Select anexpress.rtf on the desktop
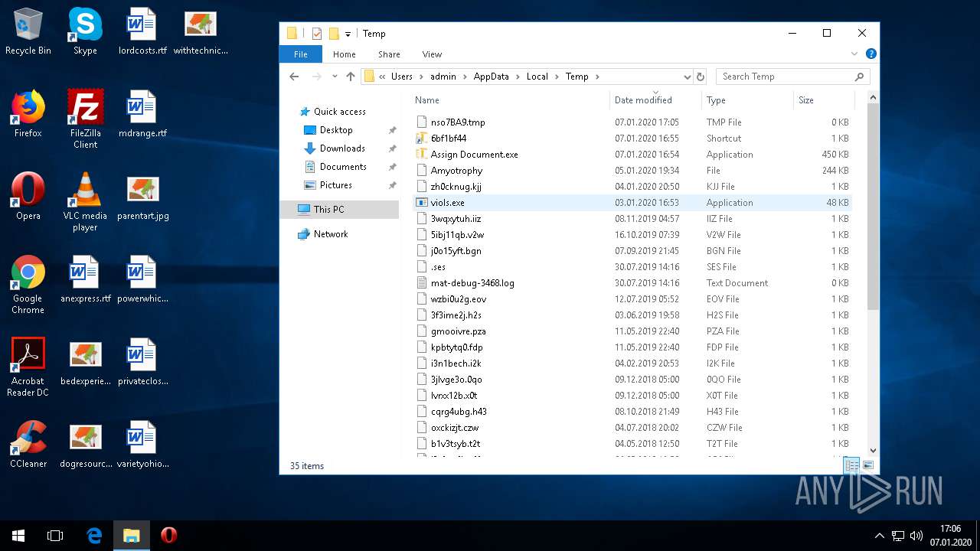Image resolution: width=980 pixels, height=551 pixels. [x=85, y=280]
